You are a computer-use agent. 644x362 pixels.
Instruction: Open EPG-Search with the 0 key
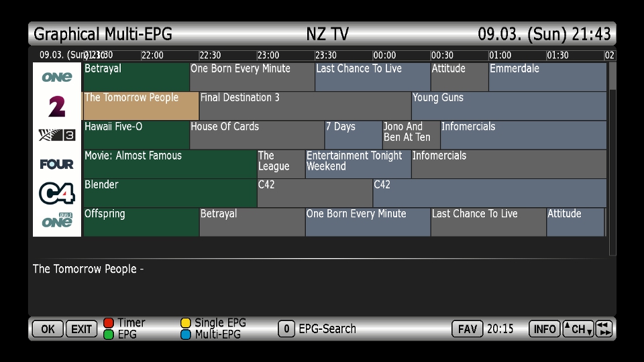286,329
